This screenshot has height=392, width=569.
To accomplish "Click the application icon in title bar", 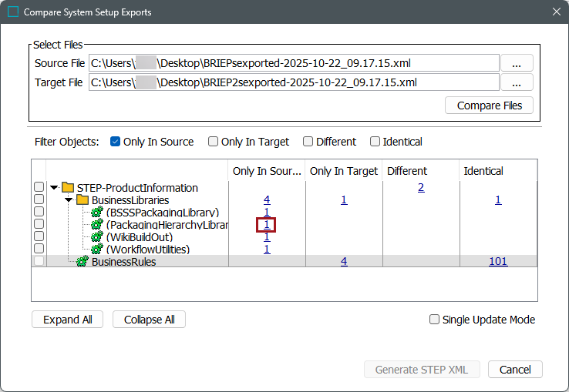I will tap(12, 12).
